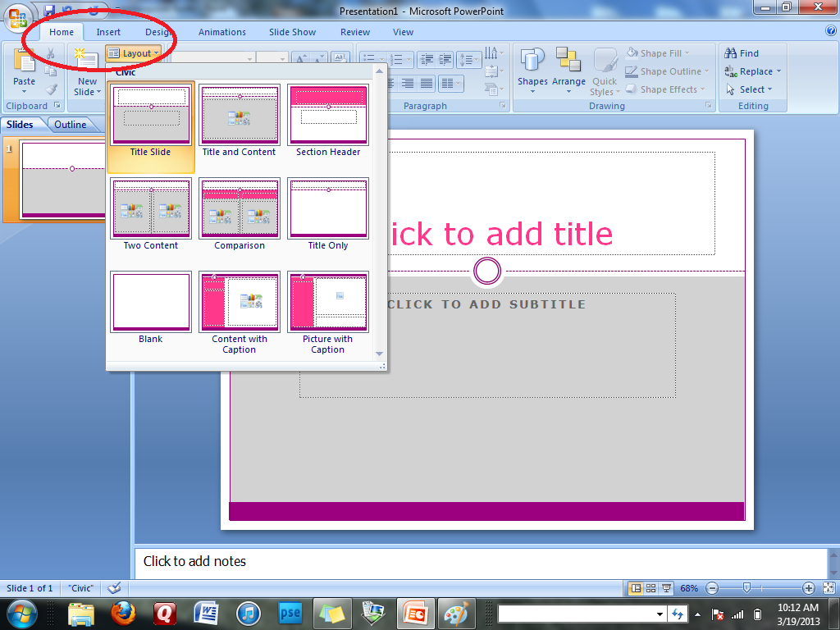Open Microsoft Word from the taskbar
The width and height of the screenshot is (840, 630).
pyautogui.click(x=206, y=614)
